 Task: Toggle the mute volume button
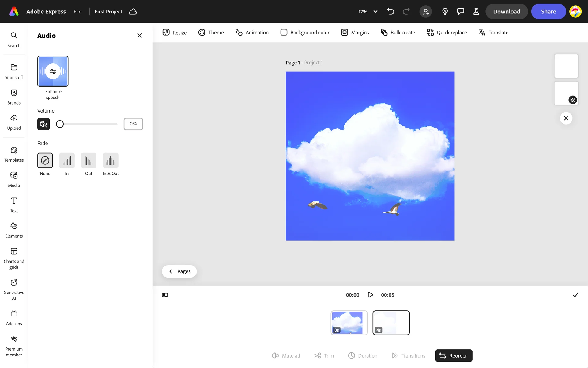pyautogui.click(x=43, y=124)
